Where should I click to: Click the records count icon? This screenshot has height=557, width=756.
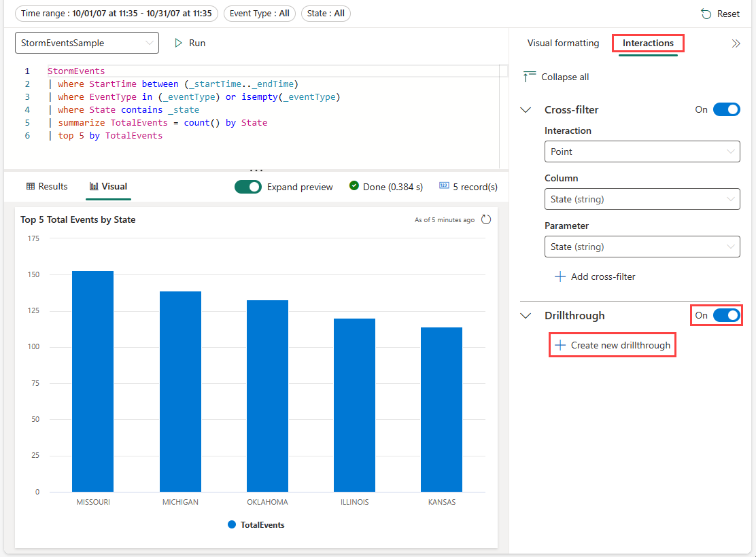click(444, 186)
